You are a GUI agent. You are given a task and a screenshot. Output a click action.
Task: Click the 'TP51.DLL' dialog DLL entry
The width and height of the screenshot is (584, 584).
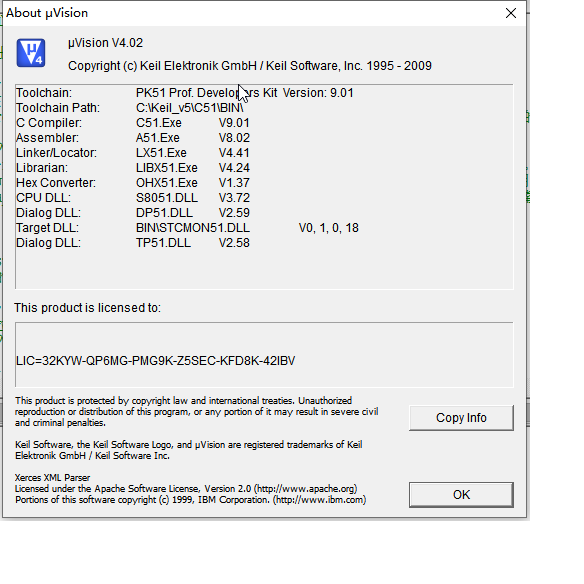coord(163,243)
